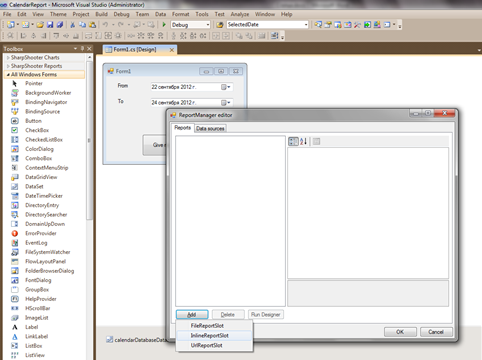Choose UrlReportSlot from the Add menu
This screenshot has width=482, height=360.
coord(214,345)
